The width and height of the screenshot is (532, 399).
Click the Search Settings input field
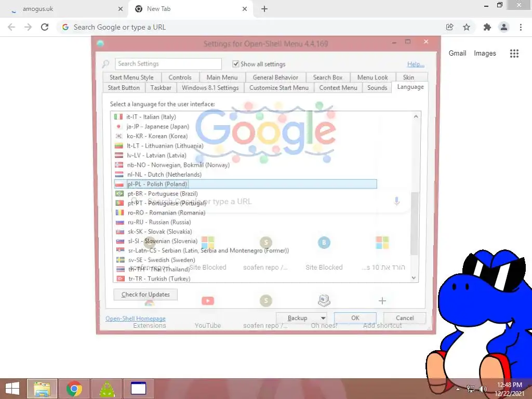pyautogui.click(x=168, y=64)
